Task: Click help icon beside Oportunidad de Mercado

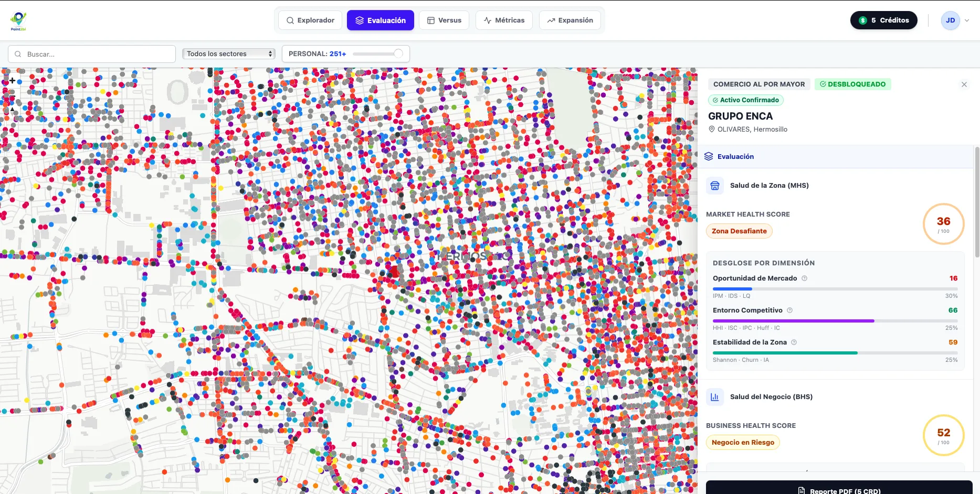Action: coord(804,278)
